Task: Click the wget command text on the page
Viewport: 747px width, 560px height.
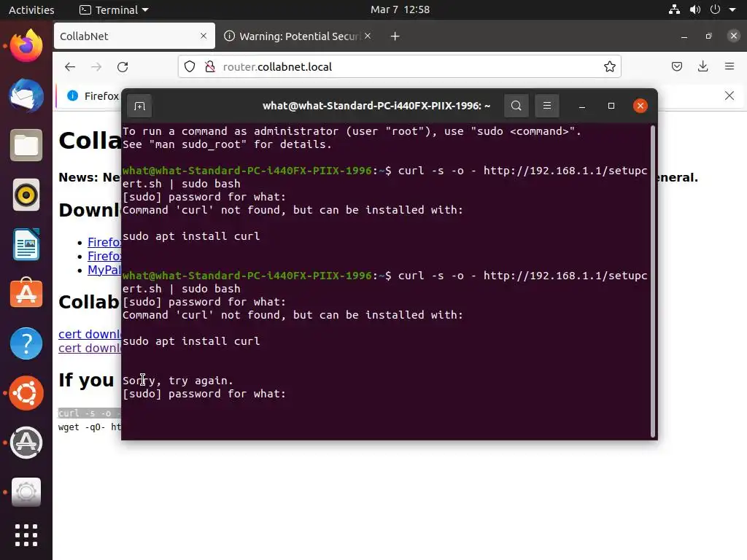Action: tap(90, 427)
